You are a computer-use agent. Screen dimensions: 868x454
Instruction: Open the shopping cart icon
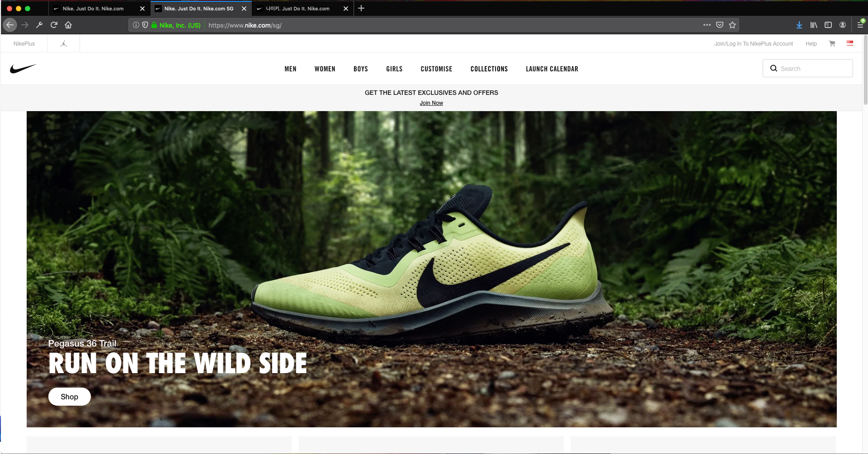point(832,43)
